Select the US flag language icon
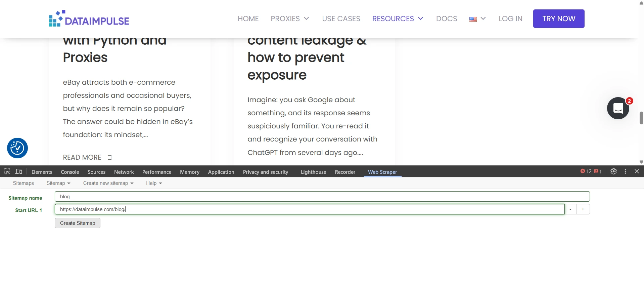This screenshot has height=283, width=644. (473, 19)
